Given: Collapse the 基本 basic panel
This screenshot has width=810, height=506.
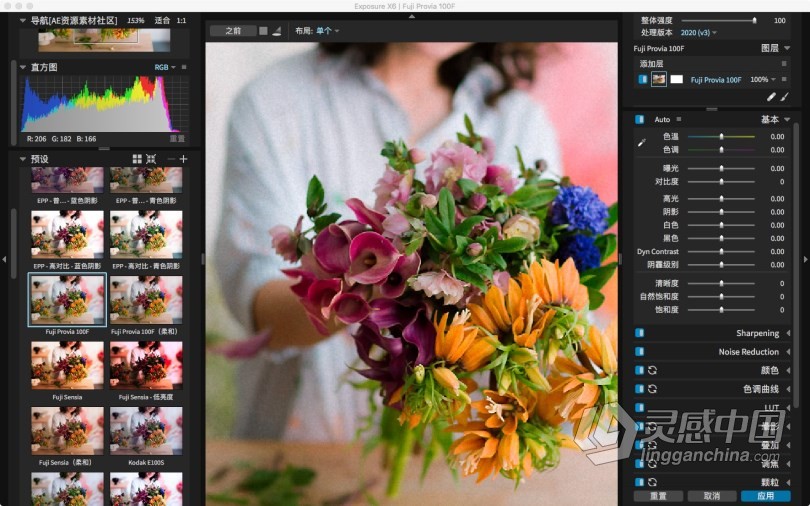Looking at the screenshot, I should coord(787,119).
